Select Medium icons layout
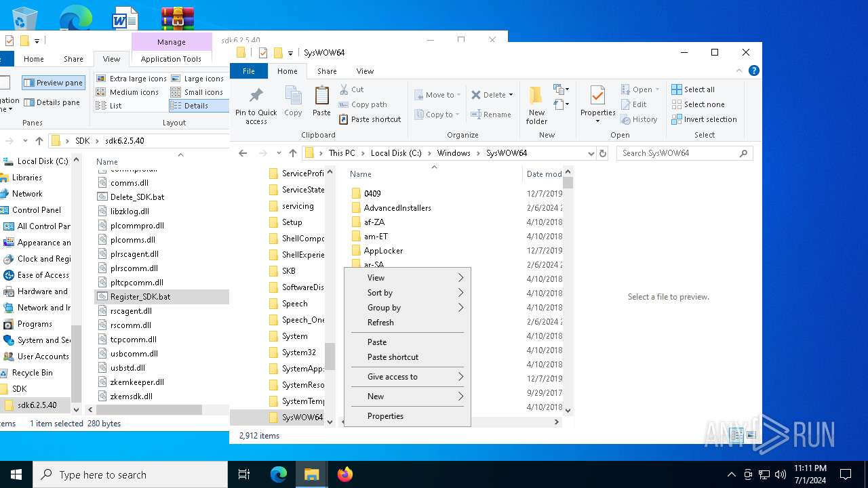This screenshot has width=868, height=488. (127, 92)
